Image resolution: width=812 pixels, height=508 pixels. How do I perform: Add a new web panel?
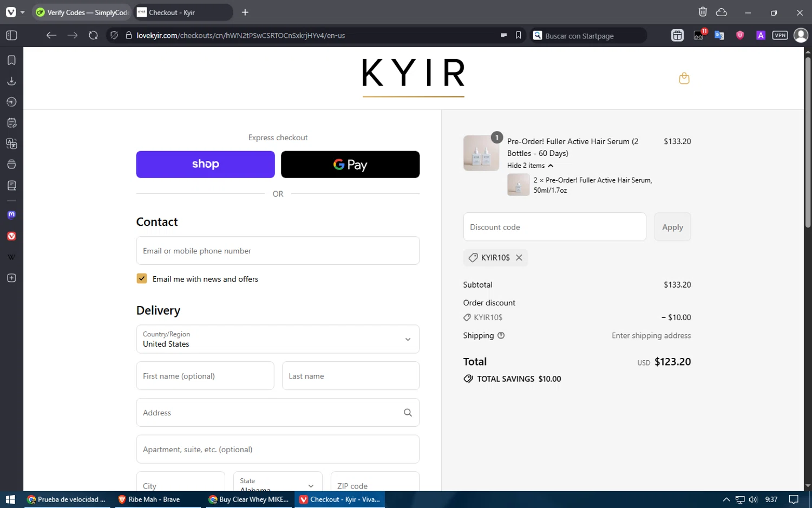(x=11, y=278)
